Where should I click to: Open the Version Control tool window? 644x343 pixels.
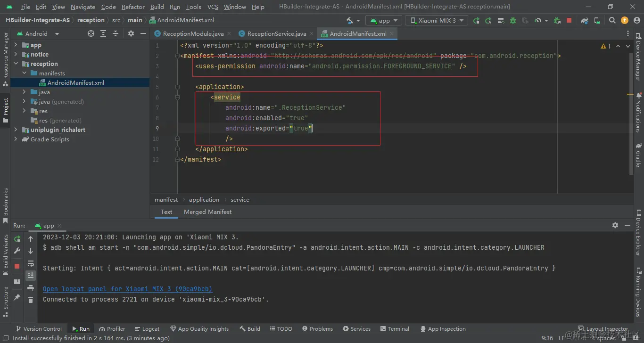click(38, 329)
